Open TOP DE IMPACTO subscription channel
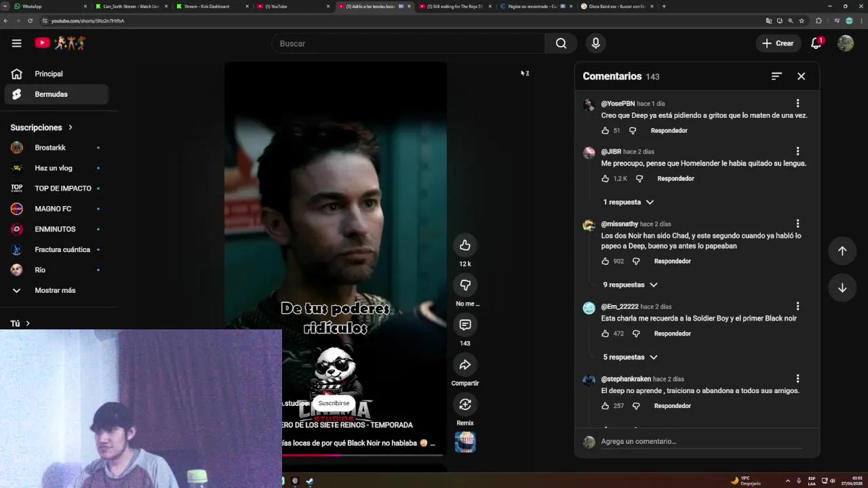This screenshot has width=868, height=488. [56, 188]
